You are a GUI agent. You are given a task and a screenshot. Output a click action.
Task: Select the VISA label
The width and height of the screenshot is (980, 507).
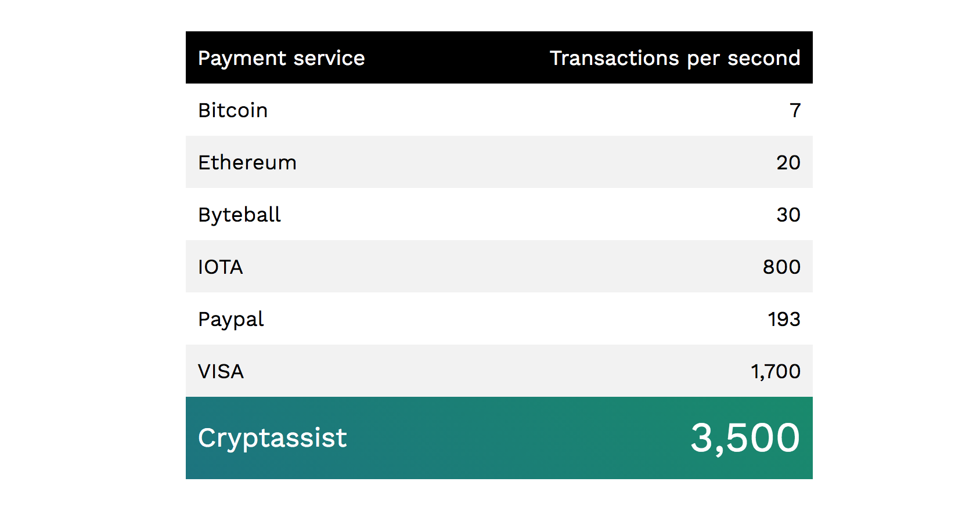(221, 371)
